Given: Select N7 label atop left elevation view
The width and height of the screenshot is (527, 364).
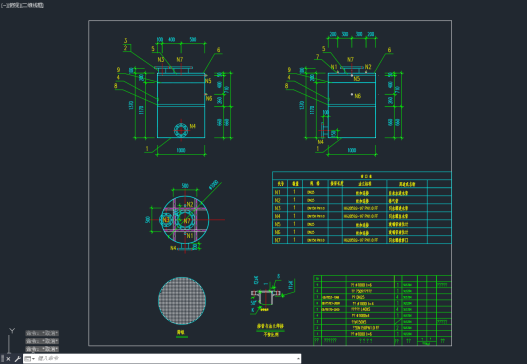Looking at the screenshot, I should click(180, 59).
